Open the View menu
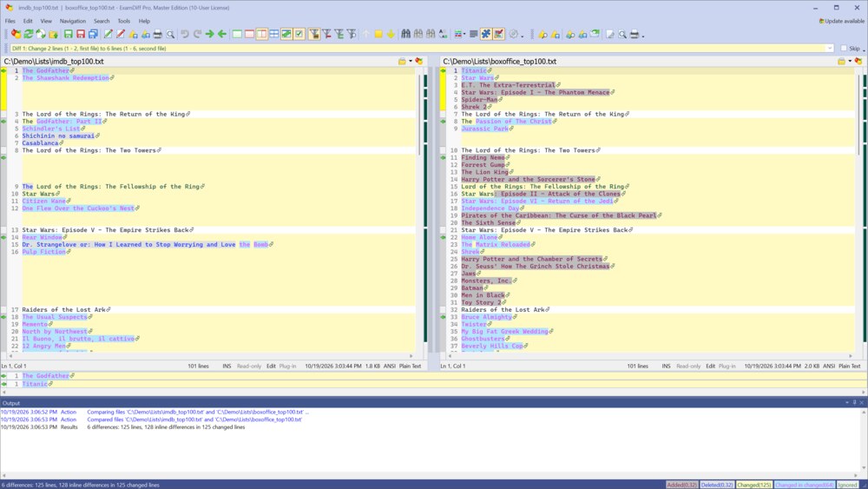868x489 pixels. click(x=46, y=21)
